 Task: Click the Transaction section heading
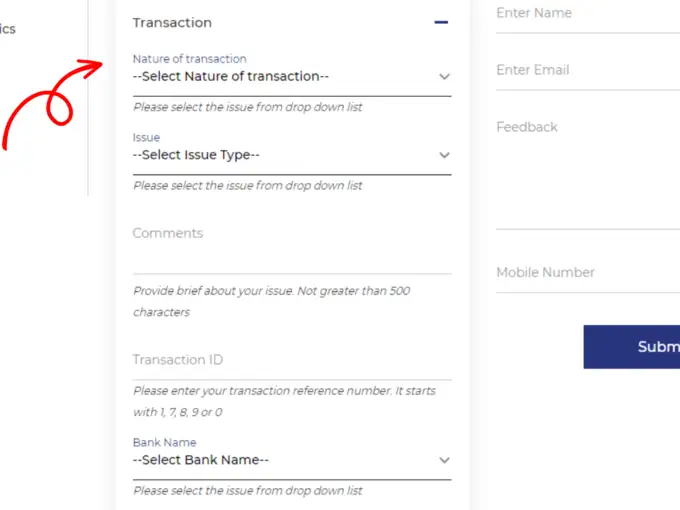(x=172, y=22)
